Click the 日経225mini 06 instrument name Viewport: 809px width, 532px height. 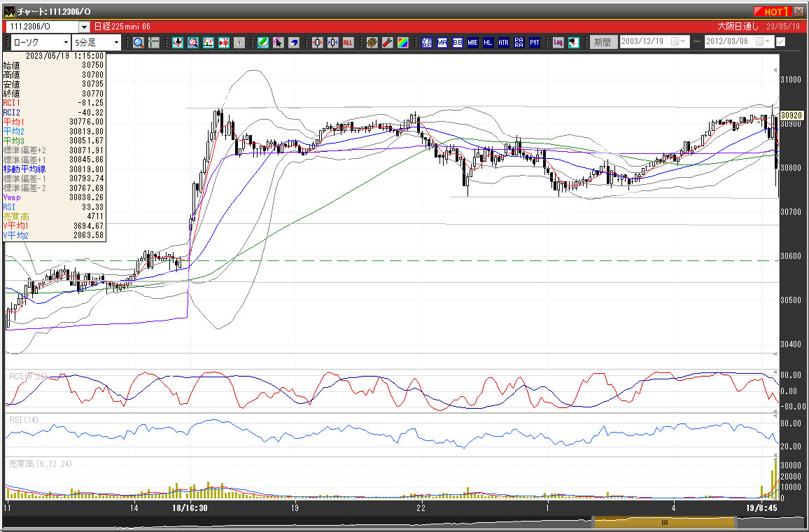[122, 27]
